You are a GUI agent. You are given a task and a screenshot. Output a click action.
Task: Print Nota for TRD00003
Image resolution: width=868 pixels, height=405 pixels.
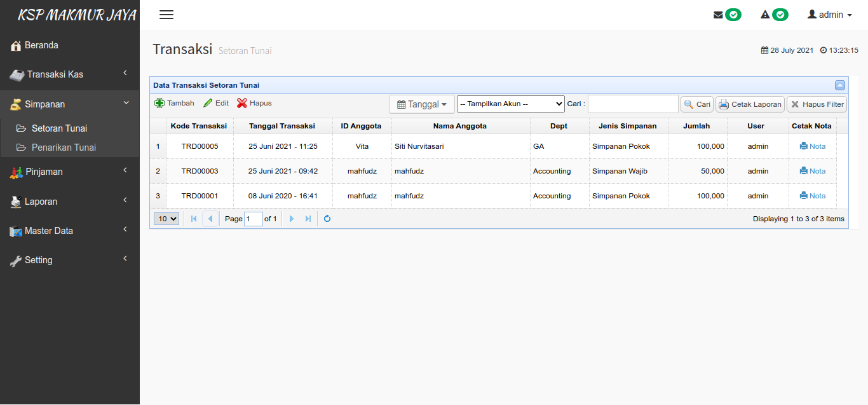pos(813,171)
